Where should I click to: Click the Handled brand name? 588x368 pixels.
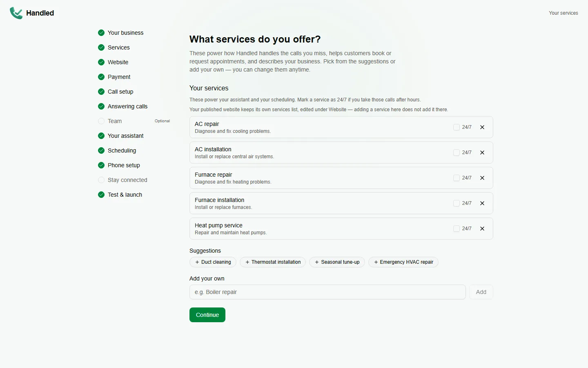click(x=40, y=13)
